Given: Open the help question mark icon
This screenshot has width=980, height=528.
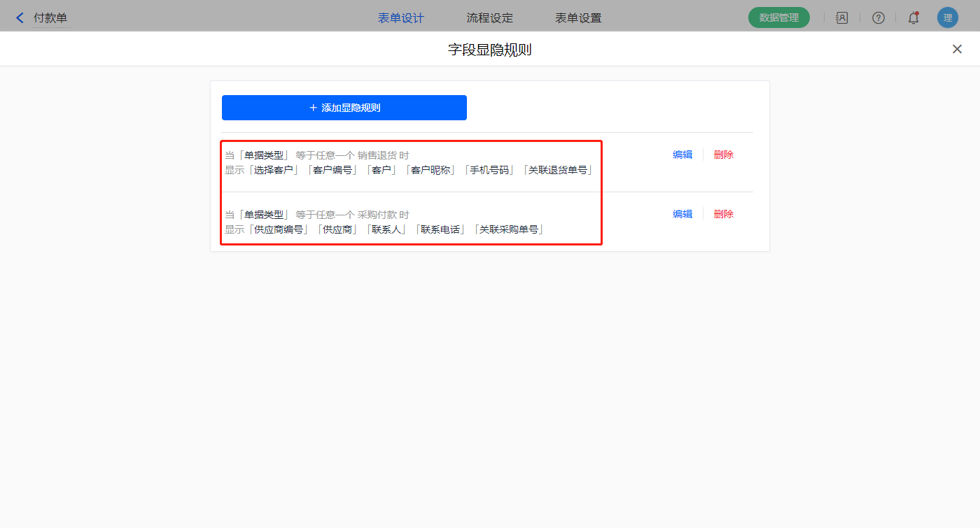Looking at the screenshot, I should (x=878, y=18).
